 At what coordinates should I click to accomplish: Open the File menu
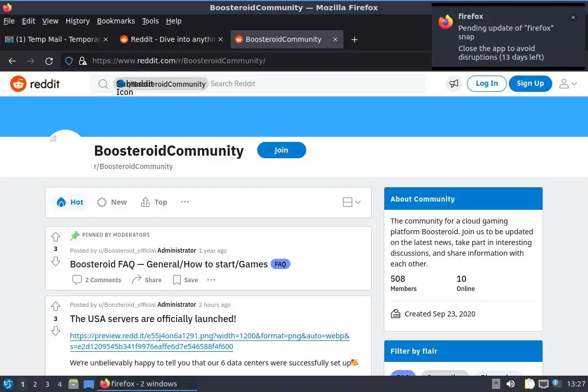coord(9,21)
